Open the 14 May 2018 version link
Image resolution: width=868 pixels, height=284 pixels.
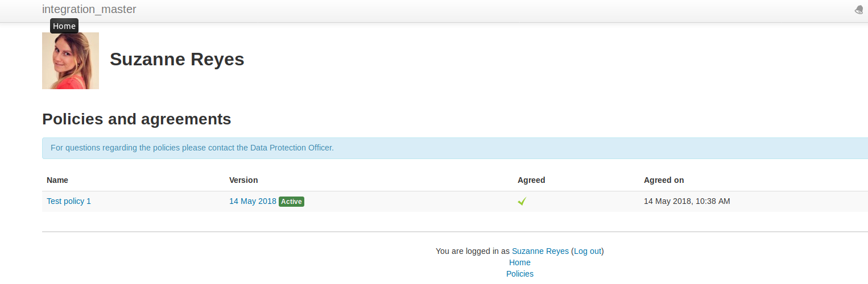tap(253, 201)
